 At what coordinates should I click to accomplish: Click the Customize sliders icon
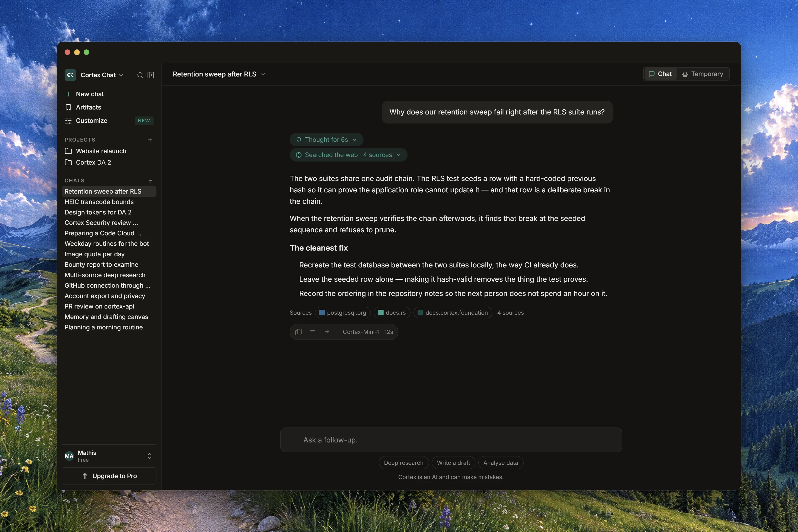click(x=68, y=120)
